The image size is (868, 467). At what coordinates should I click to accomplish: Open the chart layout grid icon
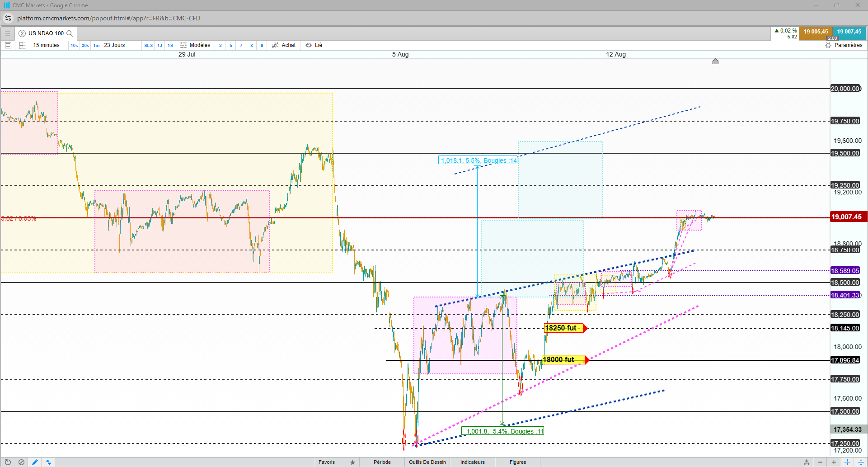[23, 45]
